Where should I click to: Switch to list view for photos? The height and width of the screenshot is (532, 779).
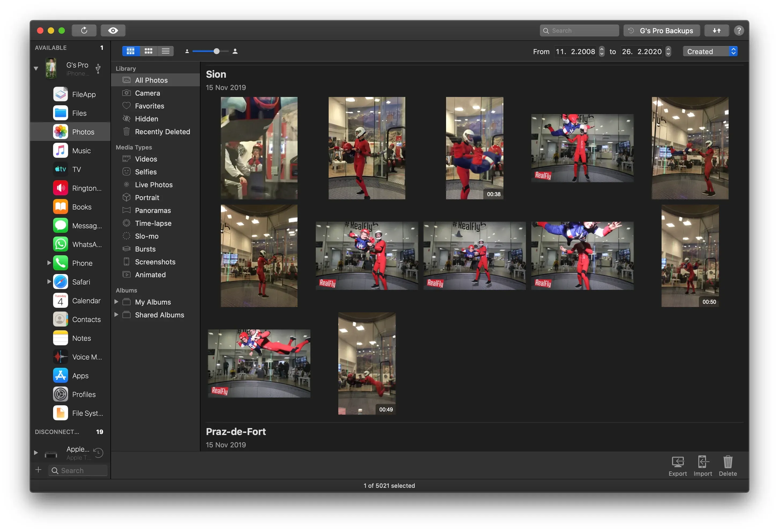166,51
